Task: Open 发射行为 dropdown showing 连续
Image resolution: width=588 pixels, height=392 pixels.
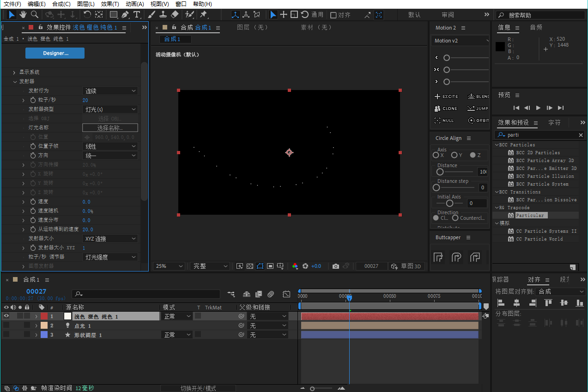Action: pyautogui.click(x=110, y=91)
